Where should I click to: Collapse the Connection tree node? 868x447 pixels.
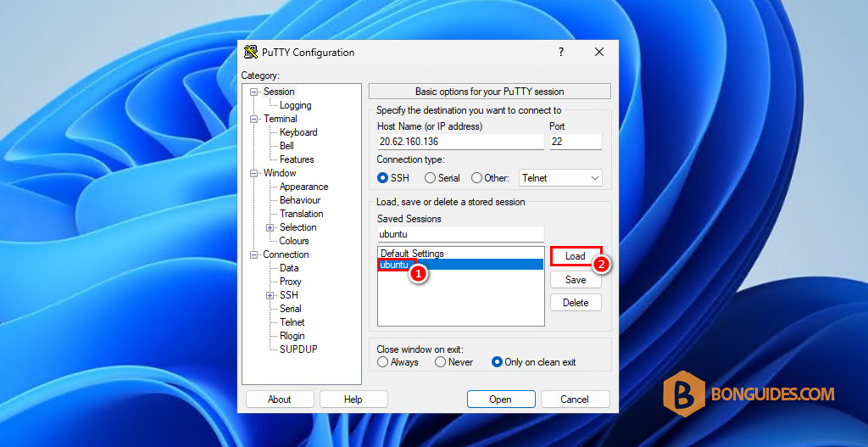pos(254,254)
